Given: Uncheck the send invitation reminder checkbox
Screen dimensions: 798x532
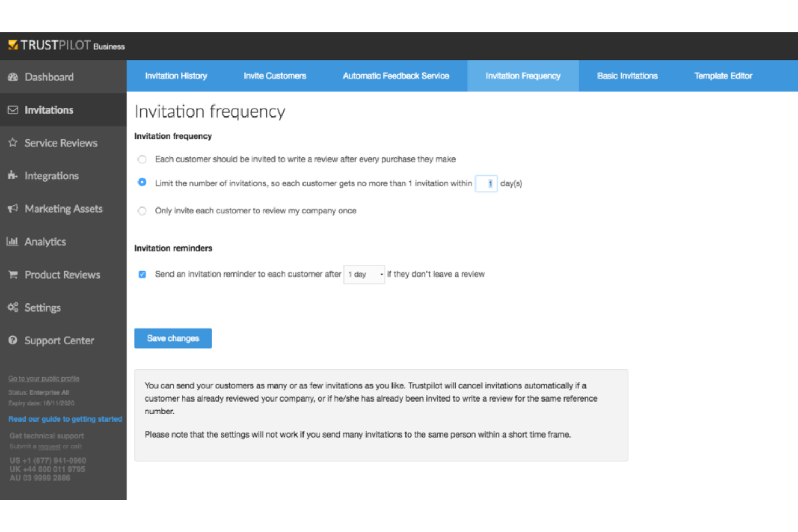Looking at the screenshot, I should (142, 274).
